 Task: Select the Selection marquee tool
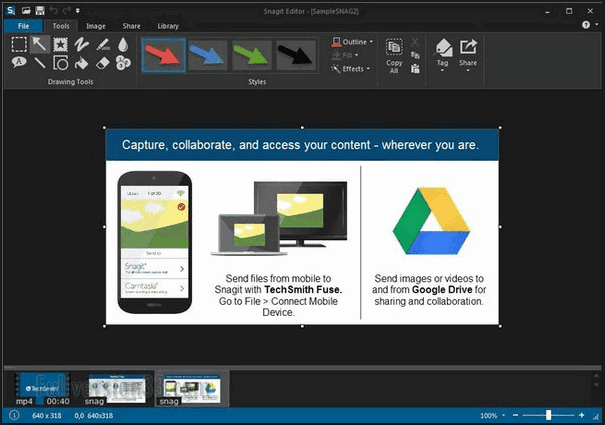pyautogui.click(x=19, y=44)
